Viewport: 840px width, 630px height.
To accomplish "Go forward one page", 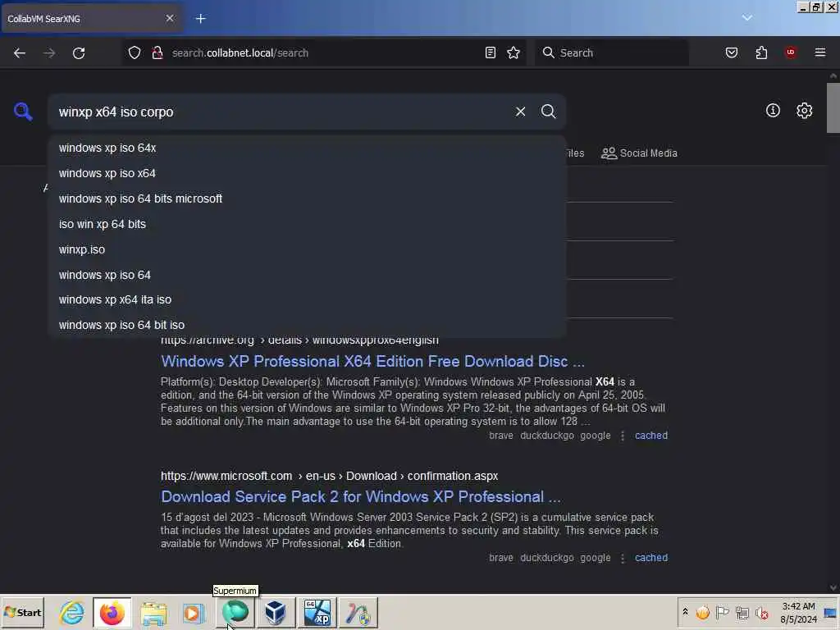I will click(49, 53).
